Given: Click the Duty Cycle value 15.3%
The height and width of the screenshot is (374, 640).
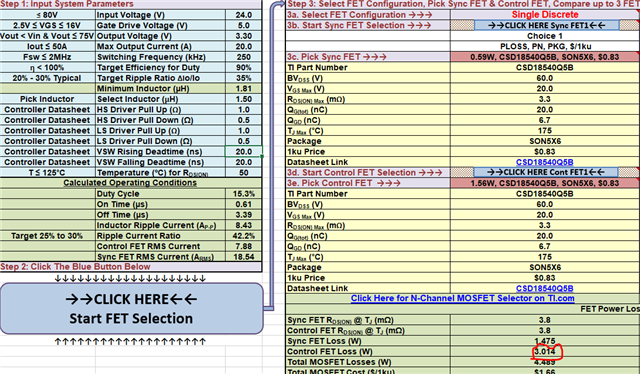Looking at the screenshot, I should point(244,194).
